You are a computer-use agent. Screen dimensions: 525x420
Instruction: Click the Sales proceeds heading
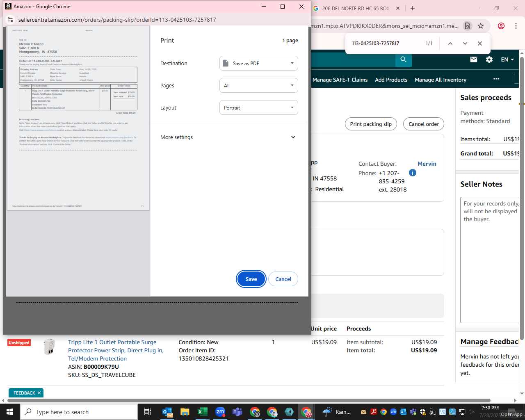click(486, 98)
